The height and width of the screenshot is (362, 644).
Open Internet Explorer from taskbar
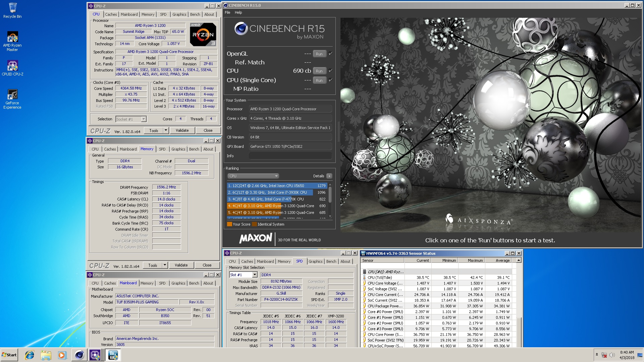click(30, 355)
